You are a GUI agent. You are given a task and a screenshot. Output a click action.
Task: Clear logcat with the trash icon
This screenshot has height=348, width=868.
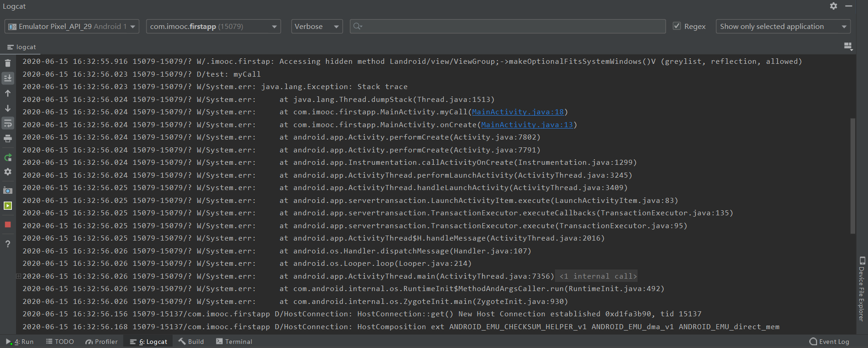tap(8, 63)
